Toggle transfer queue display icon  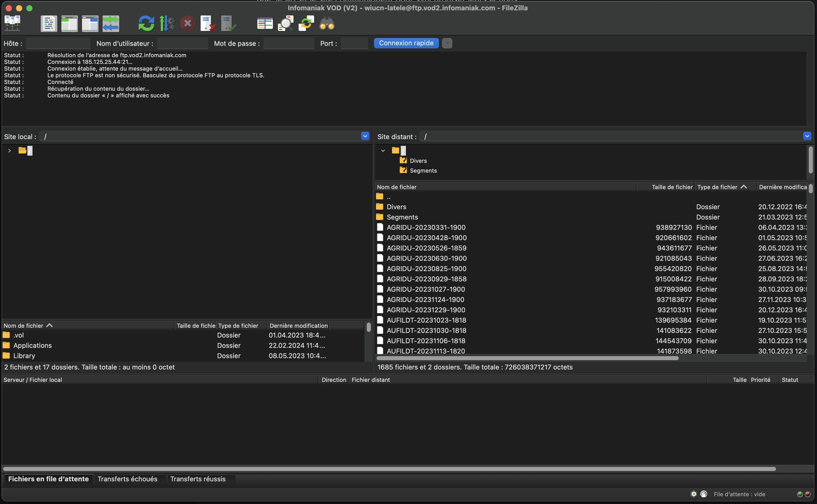tap(111, 24)
